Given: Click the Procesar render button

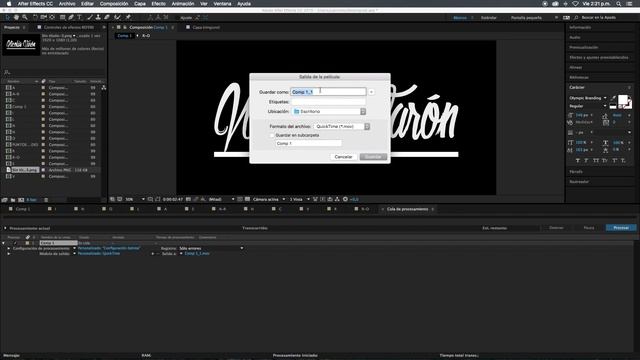Looking at the screenshot, I should coord(621,228).
